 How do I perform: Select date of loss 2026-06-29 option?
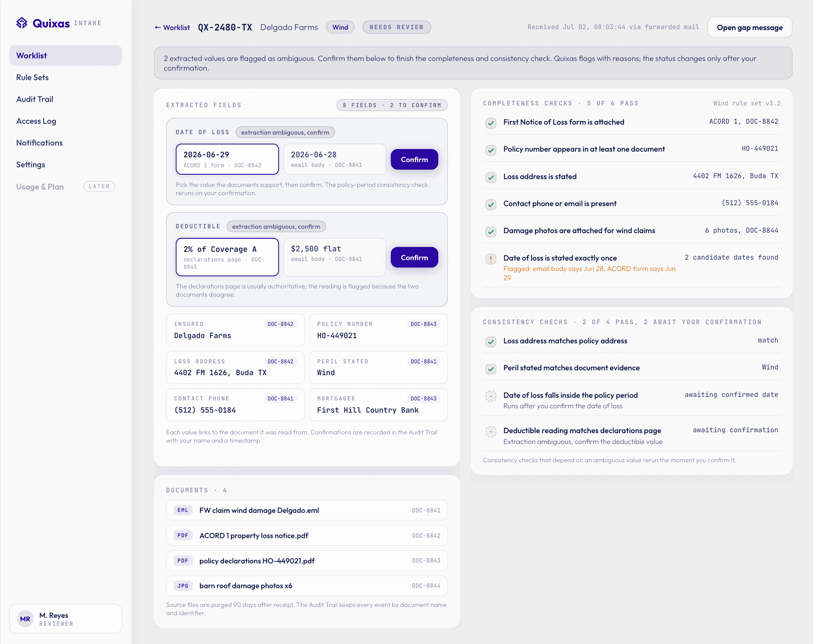point(227,159)
